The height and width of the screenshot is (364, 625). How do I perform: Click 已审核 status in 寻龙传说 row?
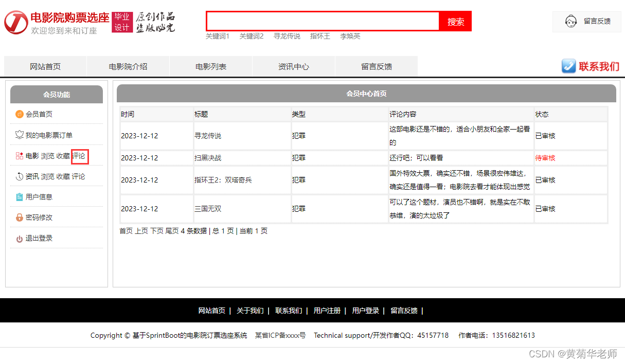545,136
